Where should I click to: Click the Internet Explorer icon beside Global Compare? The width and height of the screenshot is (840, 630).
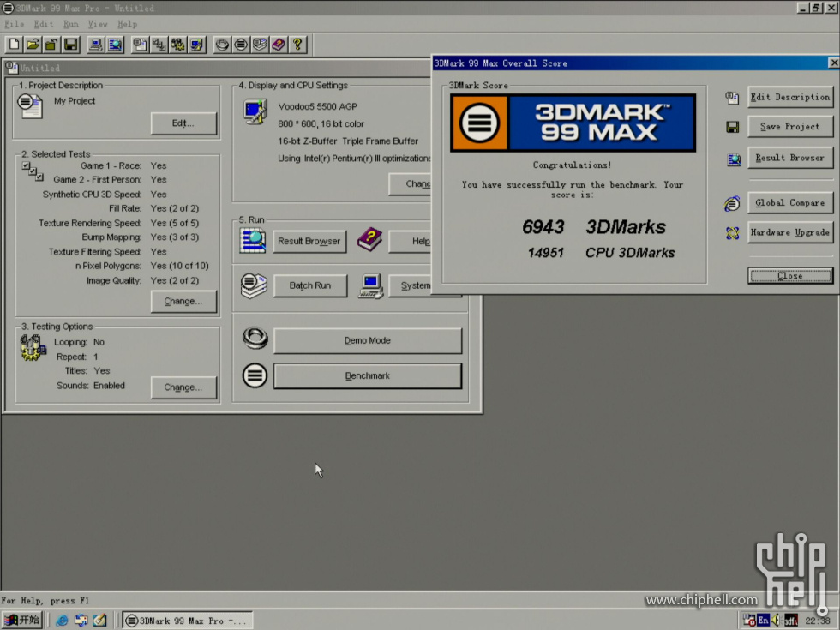732,204
